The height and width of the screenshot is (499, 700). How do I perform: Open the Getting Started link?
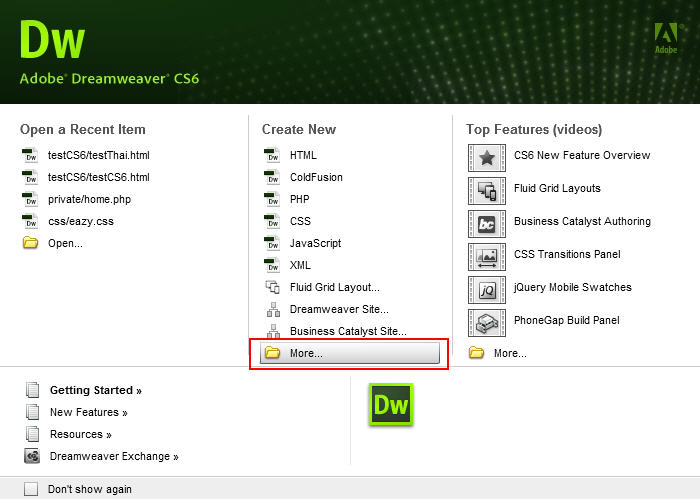coord(96,390)
